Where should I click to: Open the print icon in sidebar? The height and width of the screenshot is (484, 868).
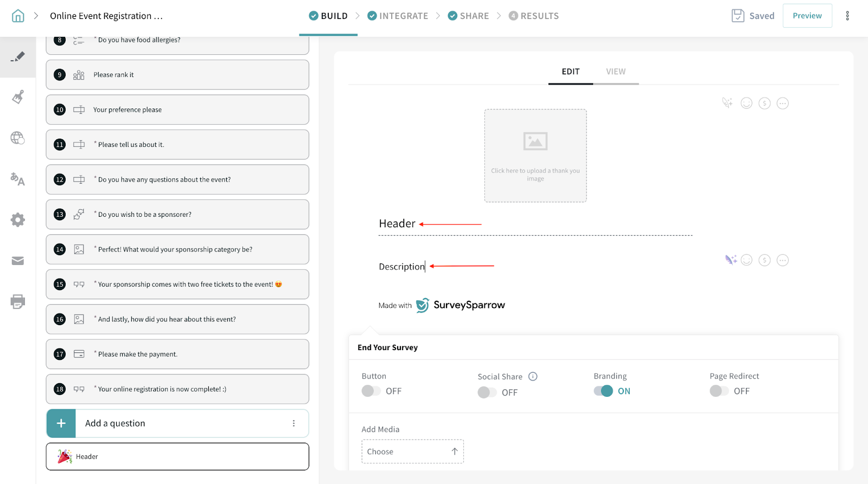click(18, 301)
